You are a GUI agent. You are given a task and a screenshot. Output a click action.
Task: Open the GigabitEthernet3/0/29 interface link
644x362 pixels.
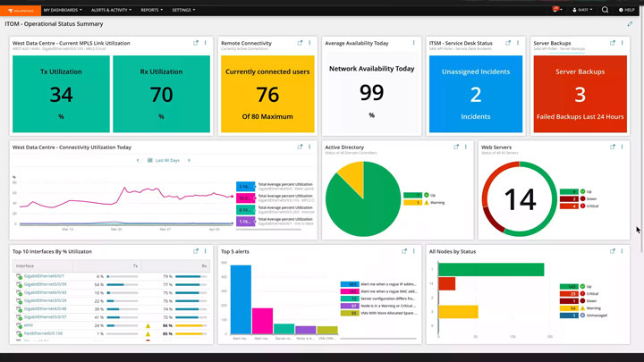pyautogui.click(x=46, y=301)
